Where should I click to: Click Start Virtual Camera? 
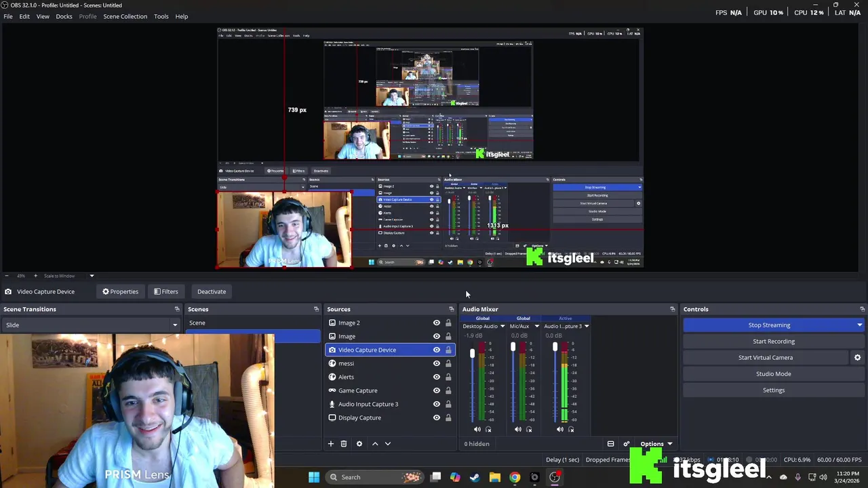[x=766, y=357]
